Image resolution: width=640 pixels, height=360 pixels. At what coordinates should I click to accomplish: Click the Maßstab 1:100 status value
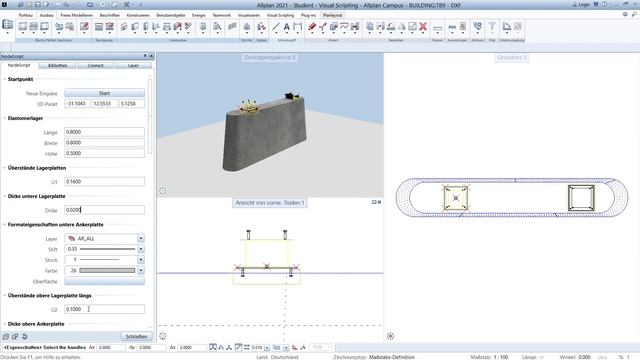point(501,357)
